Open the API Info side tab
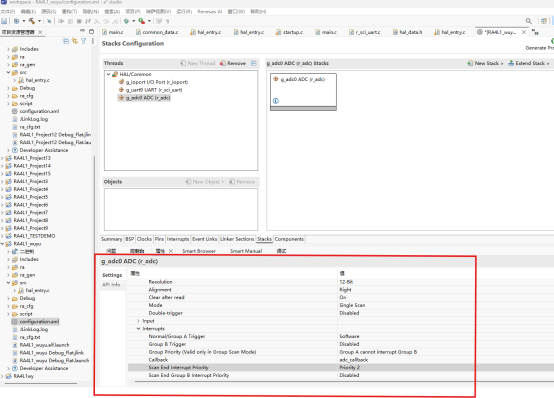This screenshot has width=554, height=398. coord(111,285)
